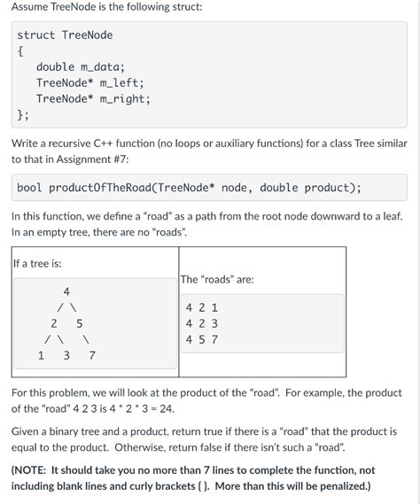Click the 'The "roads" are:' label
The image size is (420, 504).
click(x=217, y=280)
